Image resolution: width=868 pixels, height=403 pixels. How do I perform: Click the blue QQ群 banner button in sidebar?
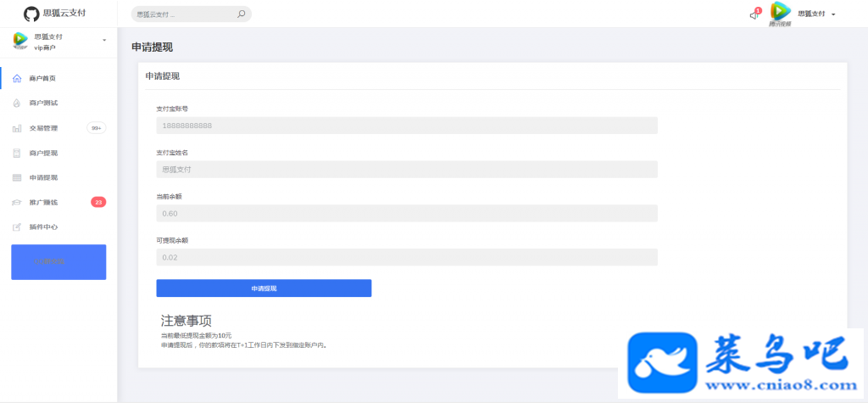[x=58, y=262]
